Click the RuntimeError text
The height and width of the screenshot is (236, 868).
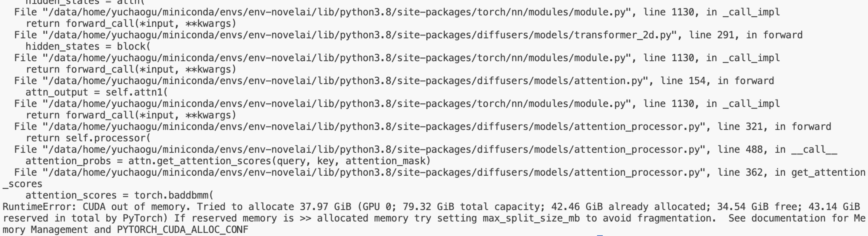36,207
